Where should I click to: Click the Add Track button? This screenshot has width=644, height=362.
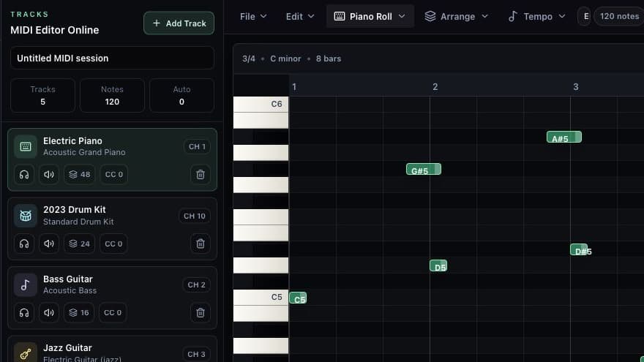(x=179, y=23)
